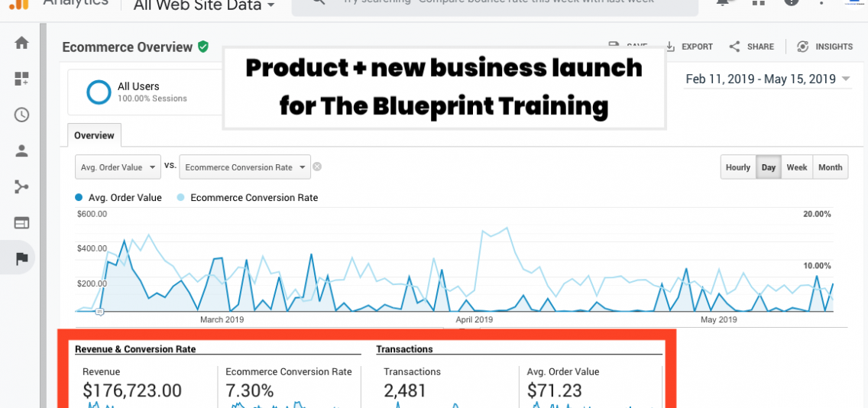This screenshot has width=868, height=408.
Task: Open Customization dashboards icon in sidebar
Action: [21, 79]
